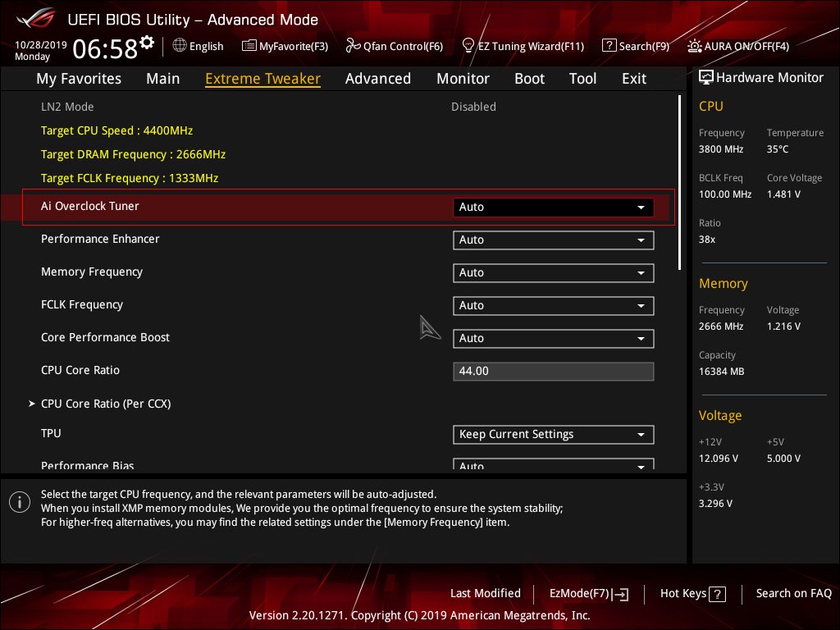
Task: Open Qfan Control(F6)
Action: [x=395, y=46]
